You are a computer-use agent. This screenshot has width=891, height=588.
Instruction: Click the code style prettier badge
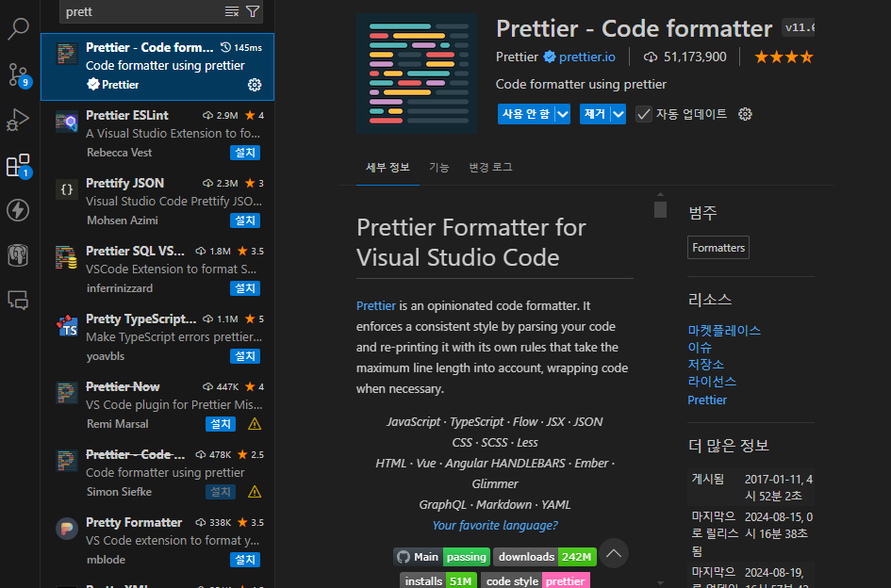536,580
